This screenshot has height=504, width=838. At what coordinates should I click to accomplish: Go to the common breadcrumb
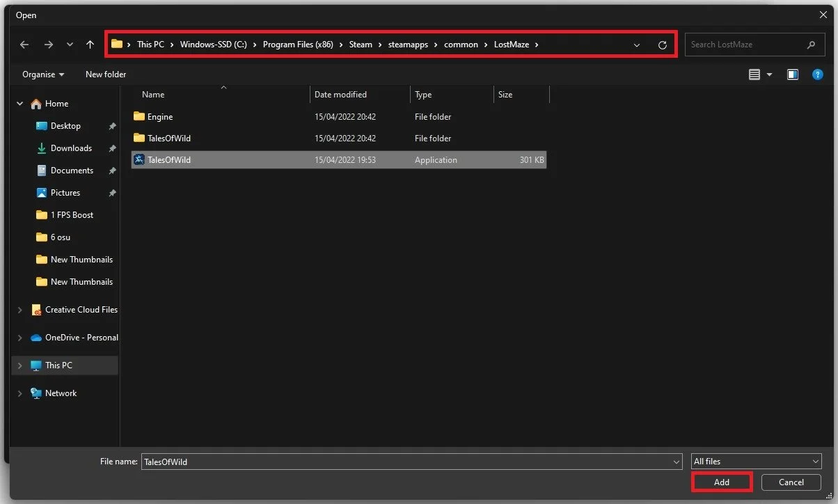pos(461,45)
